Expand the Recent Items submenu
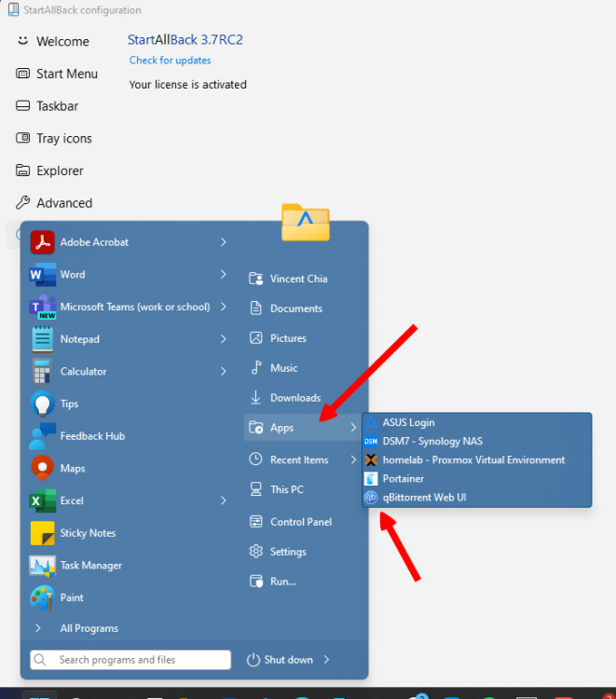 353,459
